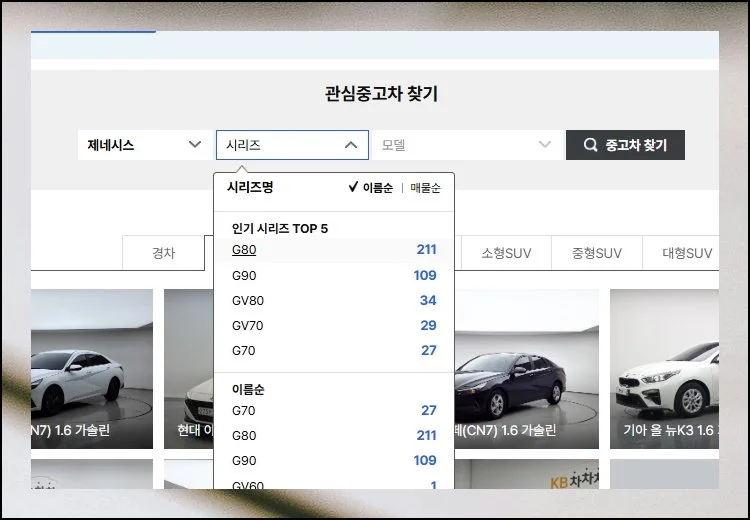Choose GV70 from the series list
750x520 pixels.
pyautogui.click(x=249, y=325)
